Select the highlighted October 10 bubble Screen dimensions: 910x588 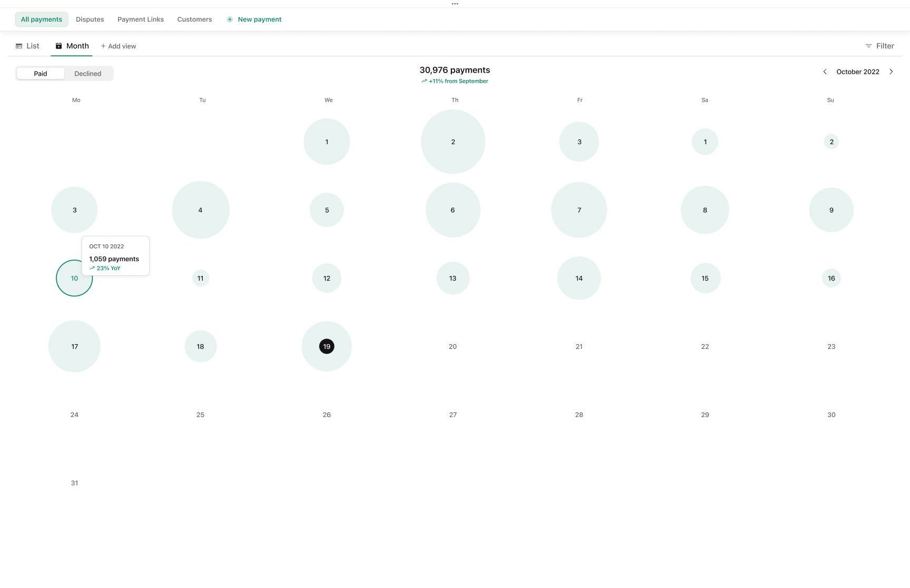click(x=74, y=278)
